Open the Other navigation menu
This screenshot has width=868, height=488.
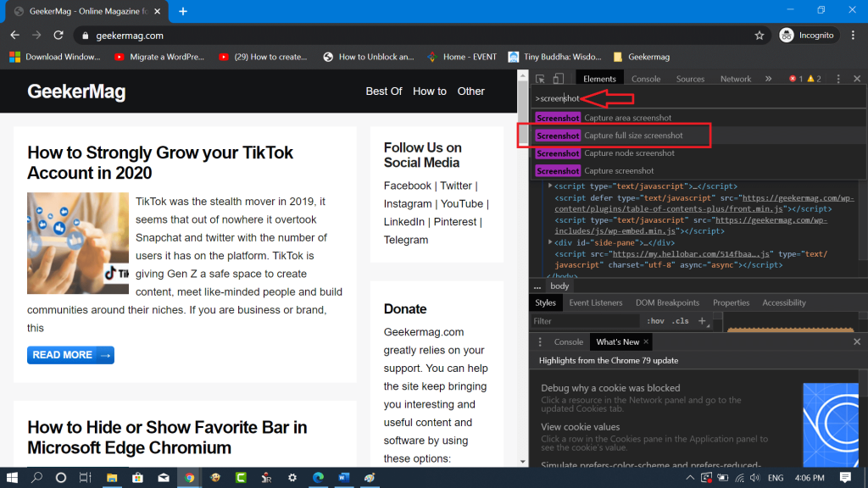470,91
